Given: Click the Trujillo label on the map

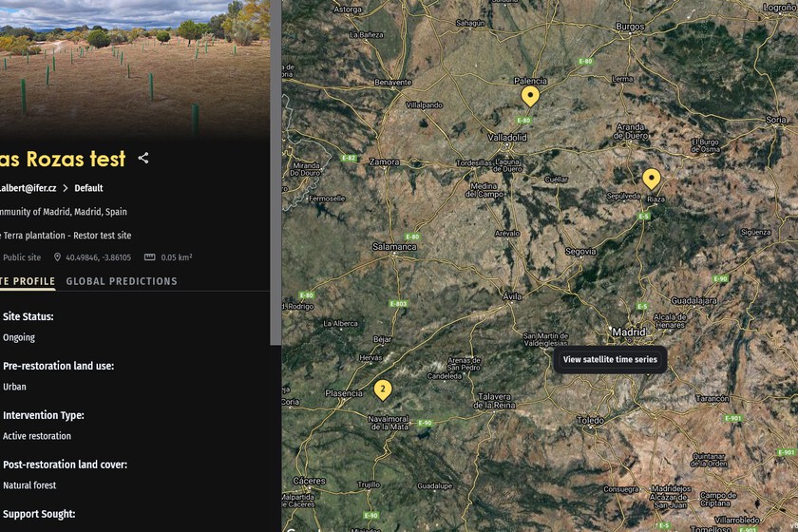Looking at the screenshot, I should click(x=369, y=484).
